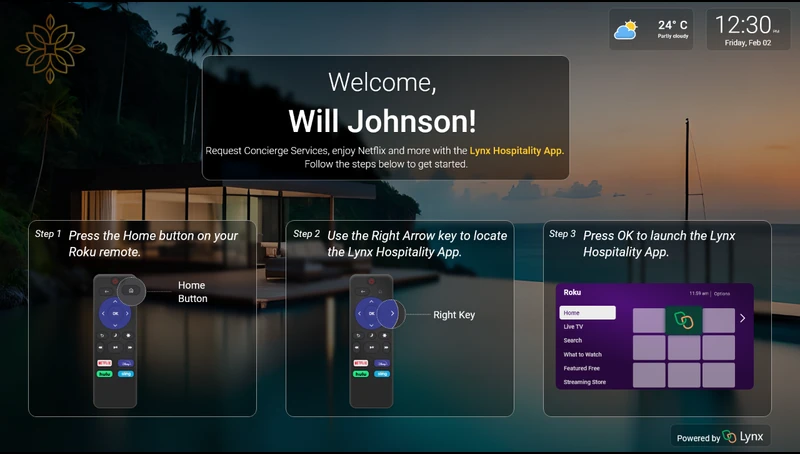Click the hulu button on Step 1 remote
The image size is (800, 454).
105,374
